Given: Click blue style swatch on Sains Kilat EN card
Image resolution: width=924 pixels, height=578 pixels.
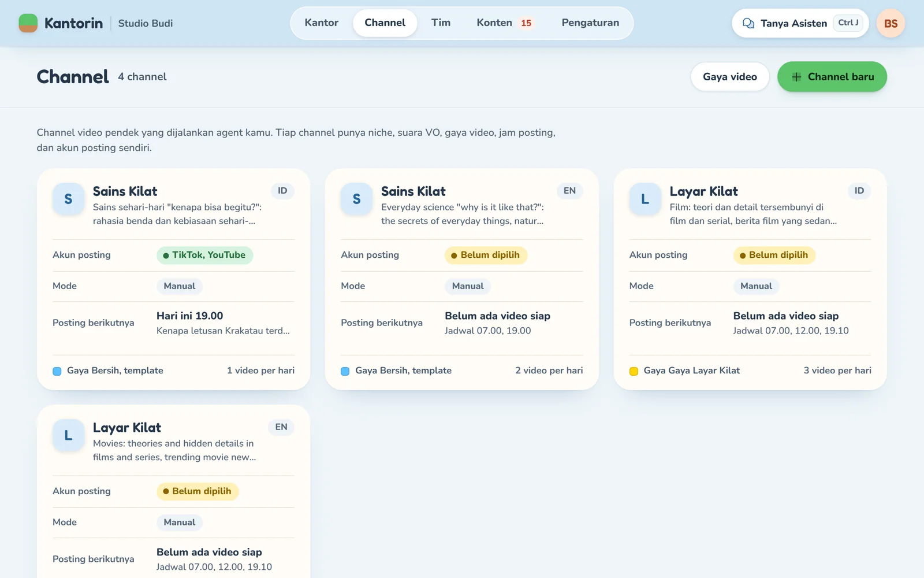Looking at the screenshot, I should coord(345,371).
